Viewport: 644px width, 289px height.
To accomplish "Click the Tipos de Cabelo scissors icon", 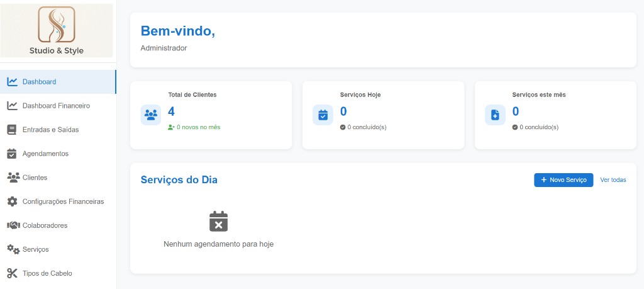I will point(13,273).
